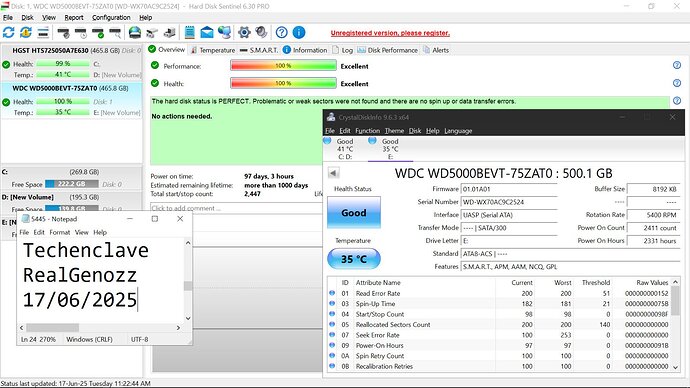This screenshot has height=388, width=690.
Task: Click the Good health status button
Action: (x=354, y=213)
